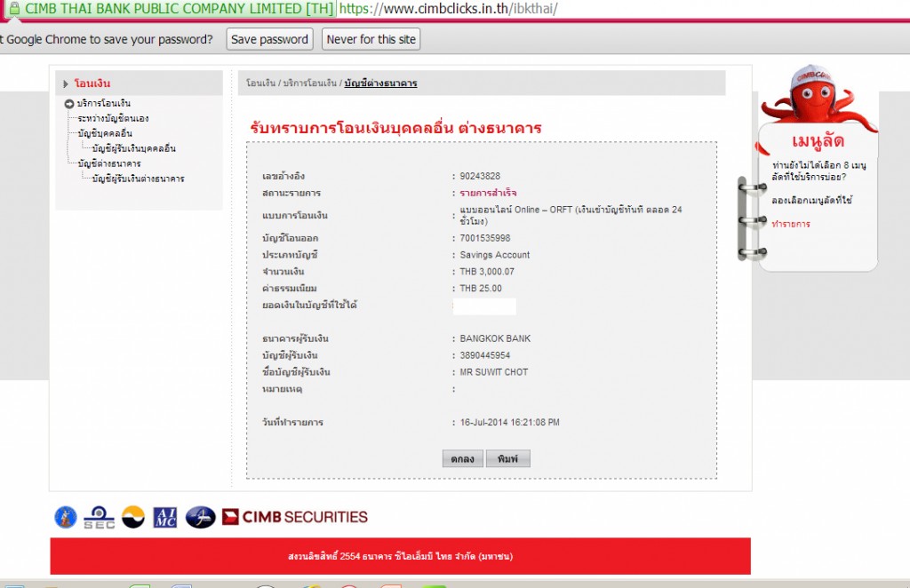Open บัญชีผู้รับเงินบุคคลอื่น sidebar item
Viewport: 910px width, 588px height.
click(133, 148)
